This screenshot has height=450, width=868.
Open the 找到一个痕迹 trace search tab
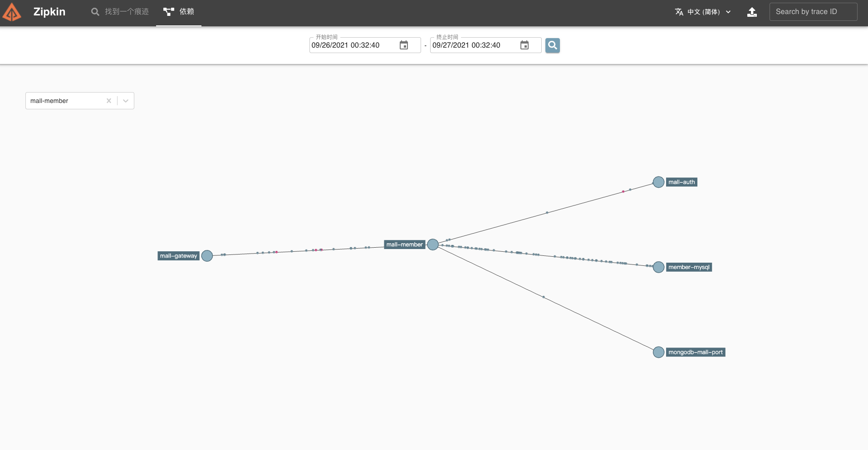(120, 12)
